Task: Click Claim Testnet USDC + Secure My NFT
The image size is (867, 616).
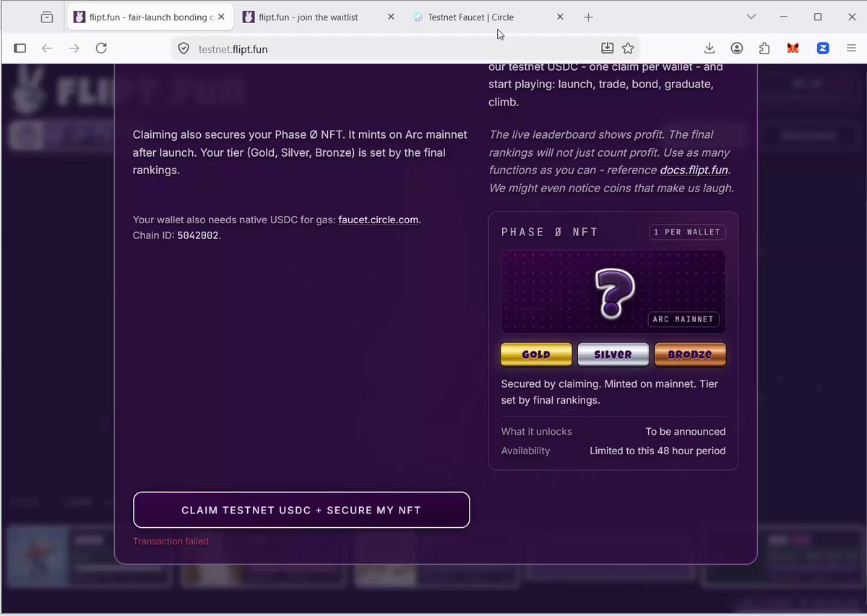Action: [x=301, y=510]
